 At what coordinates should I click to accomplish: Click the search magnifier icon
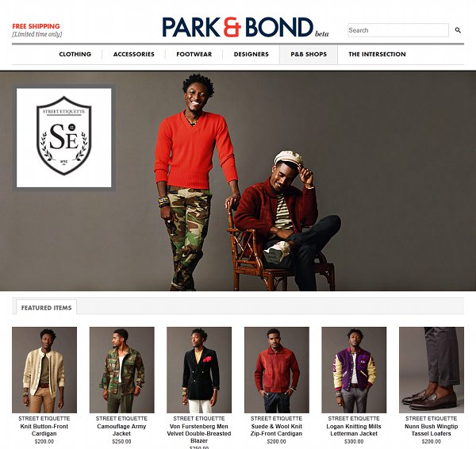point(458,30)
